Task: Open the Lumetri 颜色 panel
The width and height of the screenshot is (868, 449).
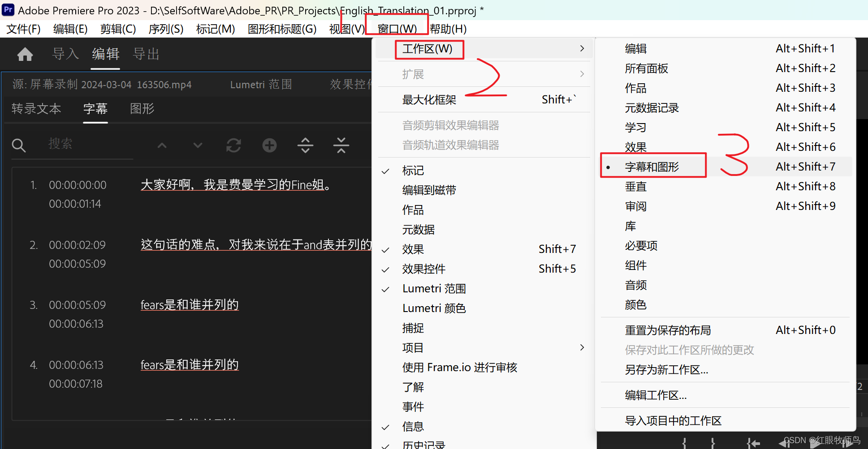Action: click(x=484, y=308)
